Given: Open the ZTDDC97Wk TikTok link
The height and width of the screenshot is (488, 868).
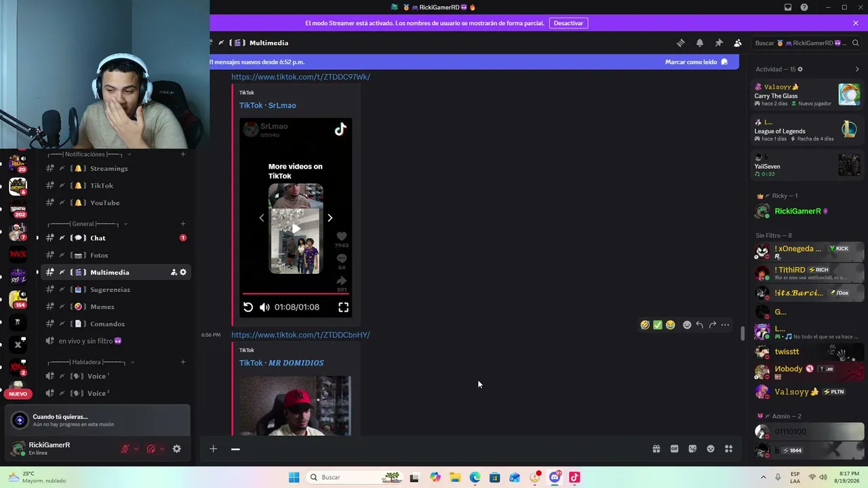Looking at the screenshot, I should pos(300,77).
